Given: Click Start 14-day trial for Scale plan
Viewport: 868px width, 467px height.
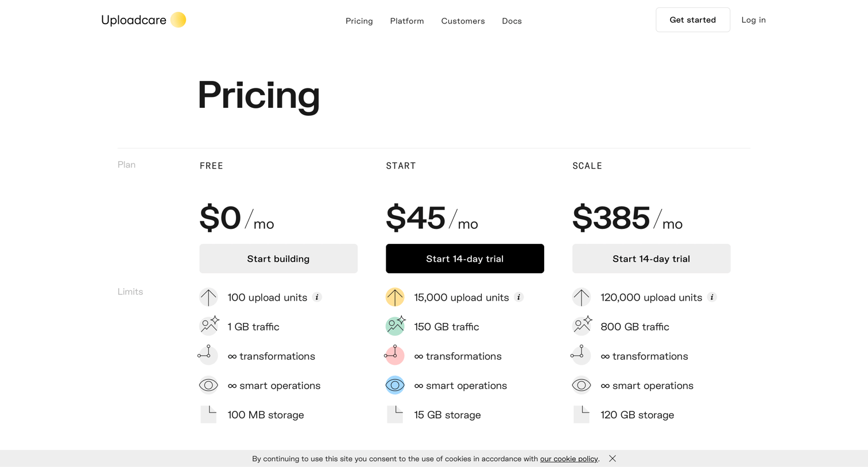Looking at the screenshot, I should [651, 259].
